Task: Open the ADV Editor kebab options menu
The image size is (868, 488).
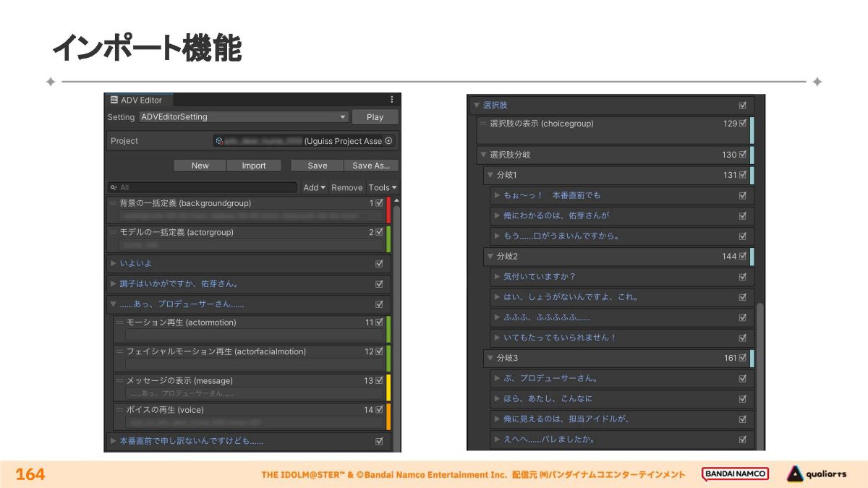Action: tap(392, 100)
